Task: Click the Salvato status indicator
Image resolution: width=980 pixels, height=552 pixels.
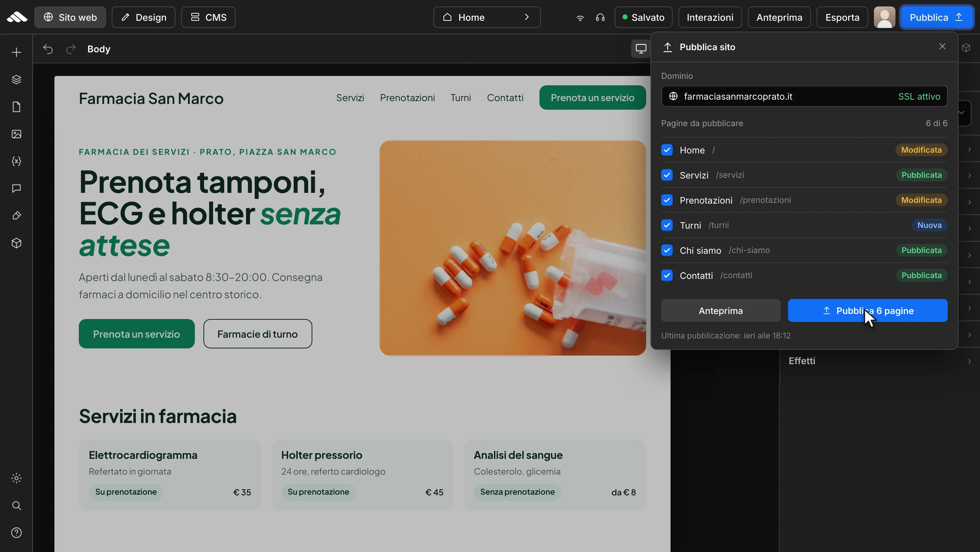Action: coord(643,17)
